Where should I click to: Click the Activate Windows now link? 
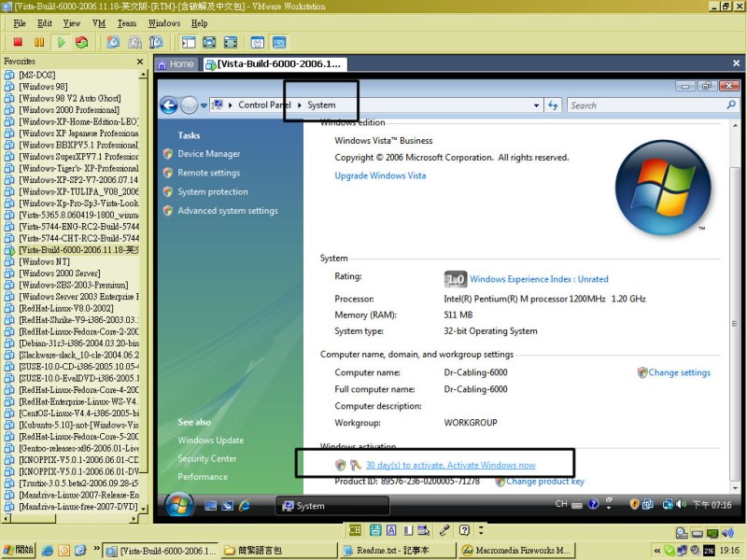click(450, 465)
